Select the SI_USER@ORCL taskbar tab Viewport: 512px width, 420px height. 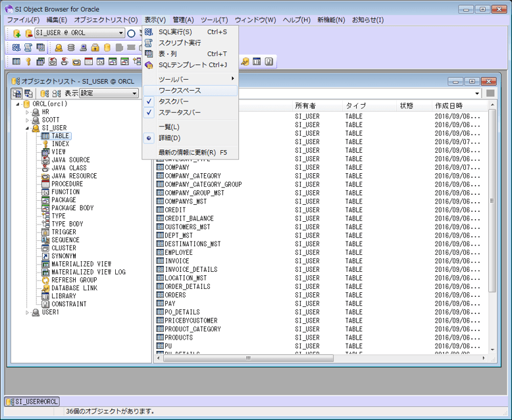[32, 401]
